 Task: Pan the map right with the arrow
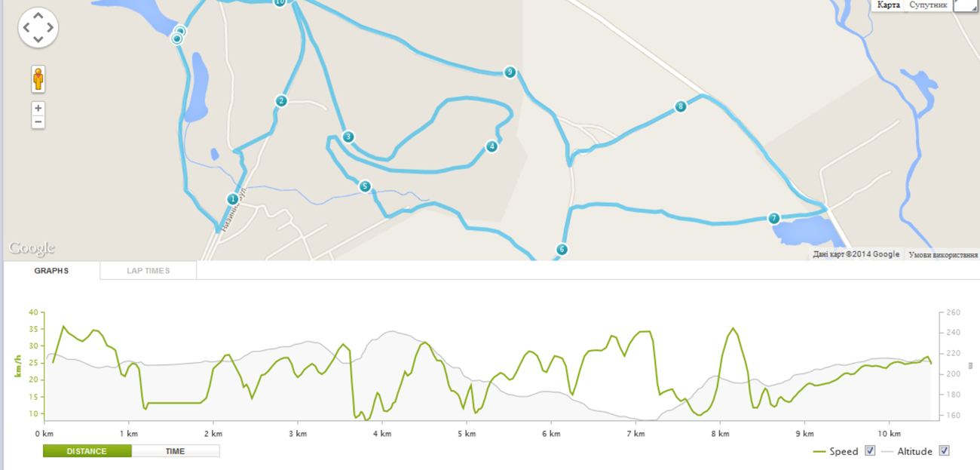[51, 28]
